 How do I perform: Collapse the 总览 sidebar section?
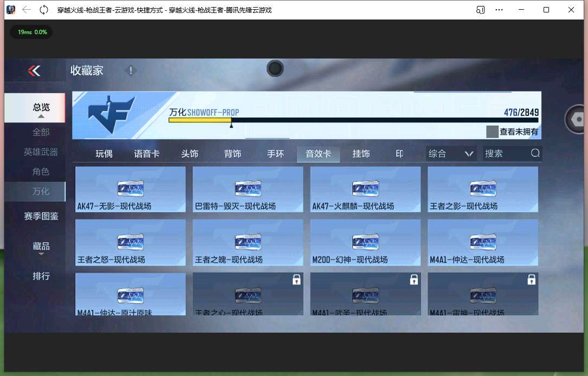[35, 108]
